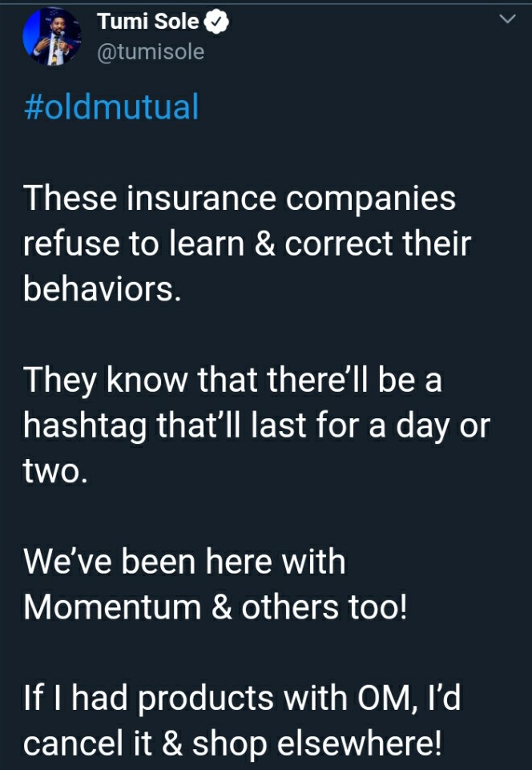Click the line 'We've been here with'
The image size is (532, 770).
coord(184,562)
